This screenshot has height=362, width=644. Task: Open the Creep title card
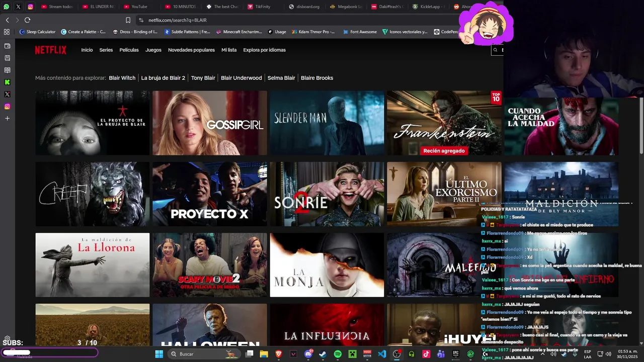coord(93,194)
